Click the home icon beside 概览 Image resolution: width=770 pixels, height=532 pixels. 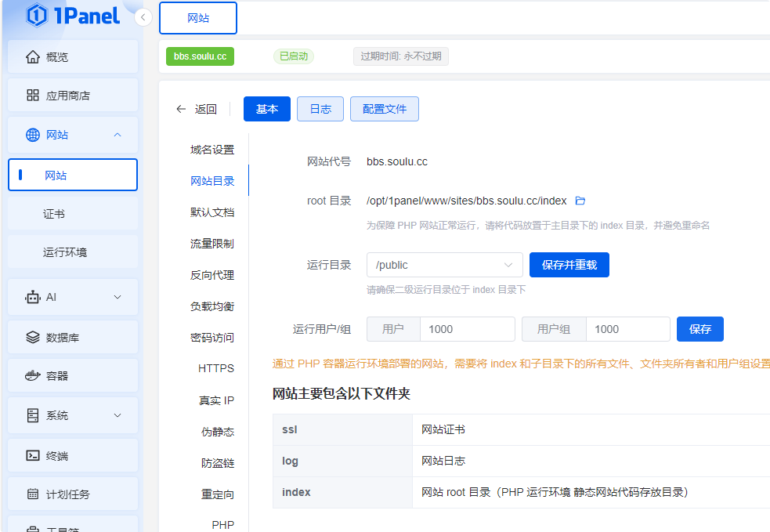[x=33, y=57]
